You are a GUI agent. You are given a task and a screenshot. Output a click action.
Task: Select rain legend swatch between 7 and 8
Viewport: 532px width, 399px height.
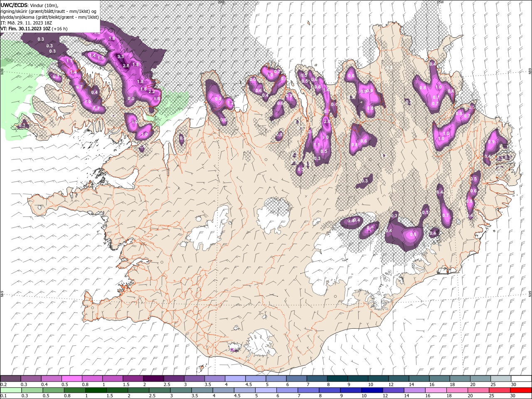coord(308,390)
